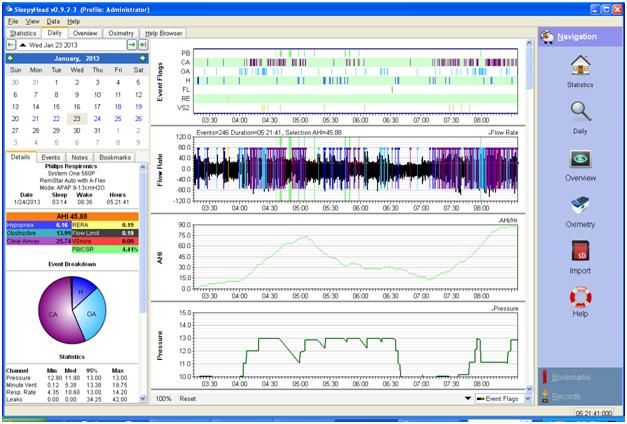This screenshot has height=424, width=627.
Task: Click the Daily magnifying glass icon
Action: (x=580, y=118)
